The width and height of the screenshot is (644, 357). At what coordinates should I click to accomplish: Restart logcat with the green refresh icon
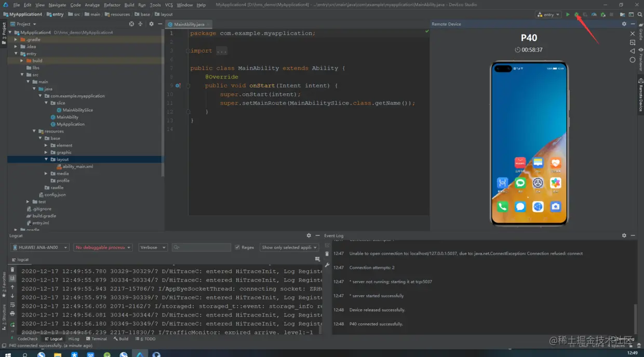[x=12, y=325]
